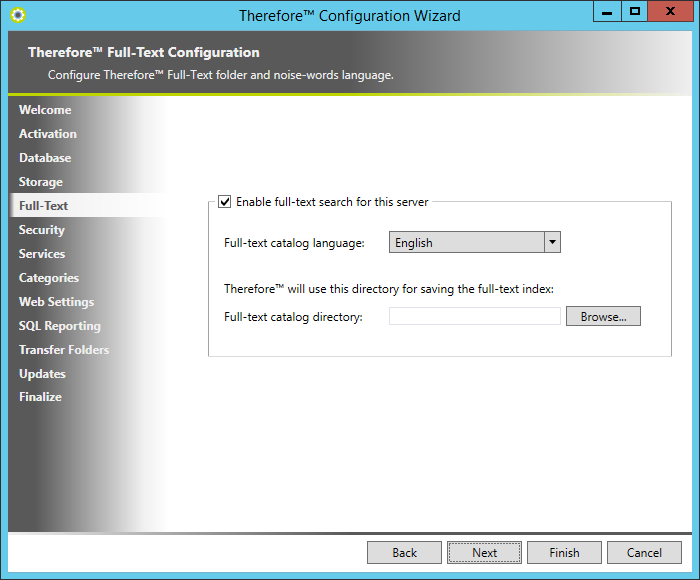Viewport: 700px width, 580px height.
Task: Cancel the configuration wizard
Action: (644, 553)
